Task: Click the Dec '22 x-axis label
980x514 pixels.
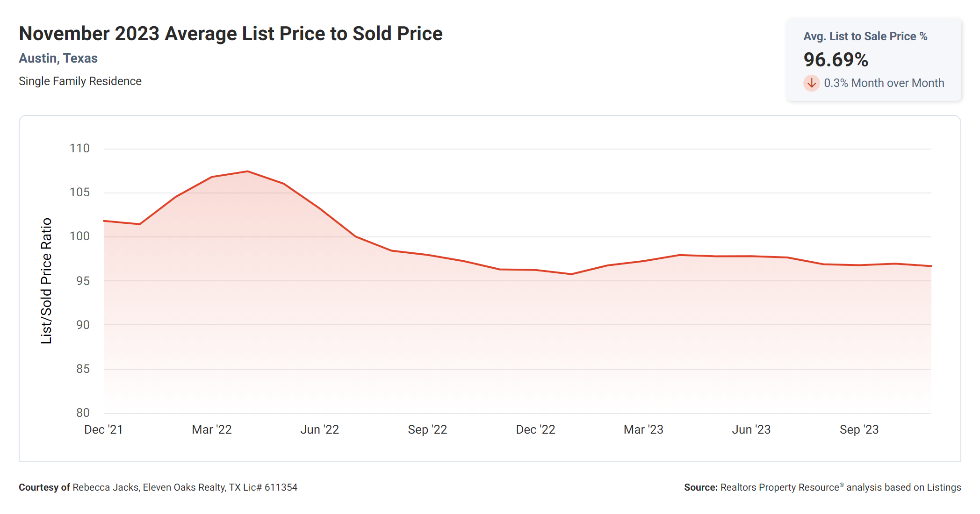Action: 535,429
